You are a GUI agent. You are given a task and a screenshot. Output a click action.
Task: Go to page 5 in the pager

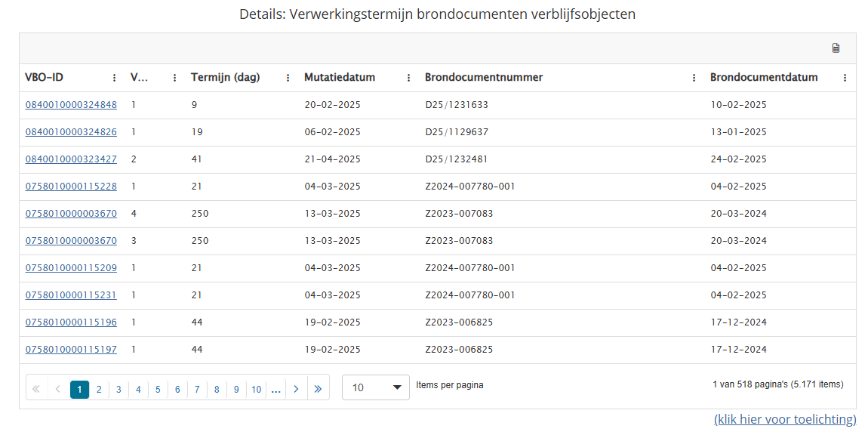coord(158,390)
